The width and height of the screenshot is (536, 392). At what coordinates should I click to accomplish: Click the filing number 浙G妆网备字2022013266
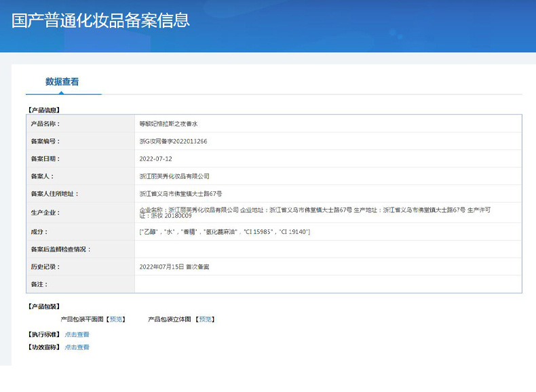coord(173,141)
